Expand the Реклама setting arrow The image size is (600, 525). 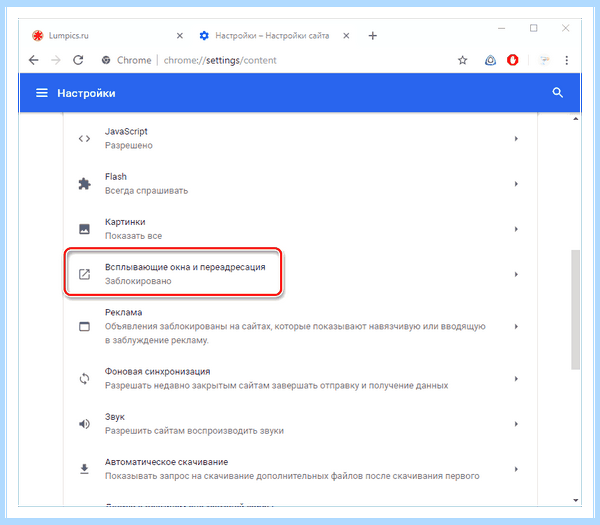(516, 326)
